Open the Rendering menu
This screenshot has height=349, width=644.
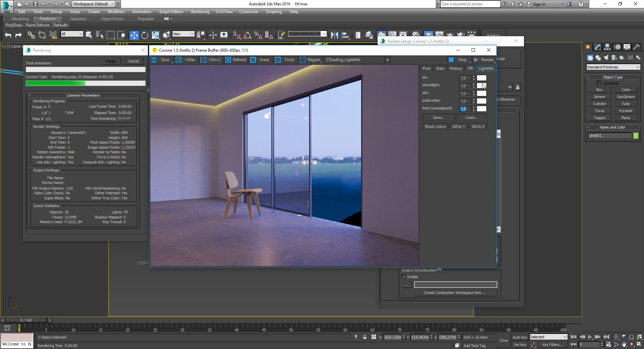pos(200,12)
